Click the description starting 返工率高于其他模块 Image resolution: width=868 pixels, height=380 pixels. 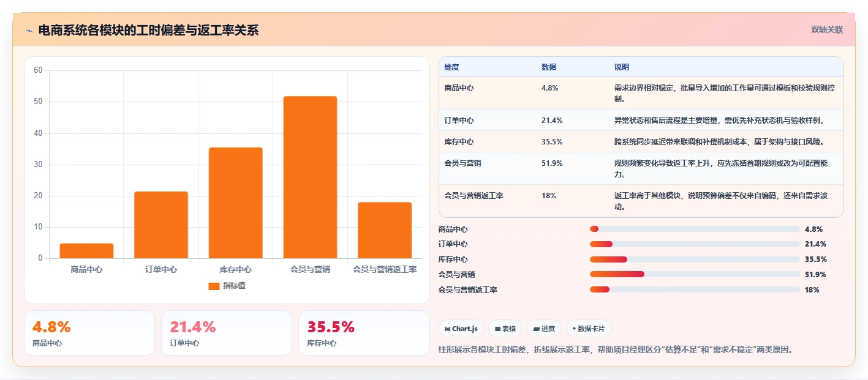click(x=721, y=201)
